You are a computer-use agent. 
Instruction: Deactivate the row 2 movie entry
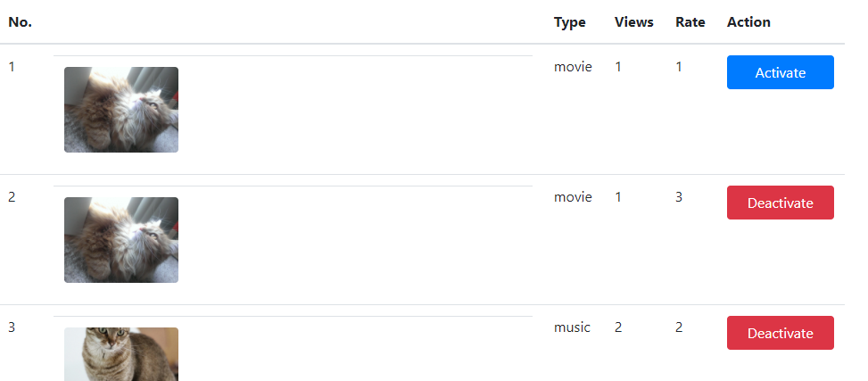point(780,203)
